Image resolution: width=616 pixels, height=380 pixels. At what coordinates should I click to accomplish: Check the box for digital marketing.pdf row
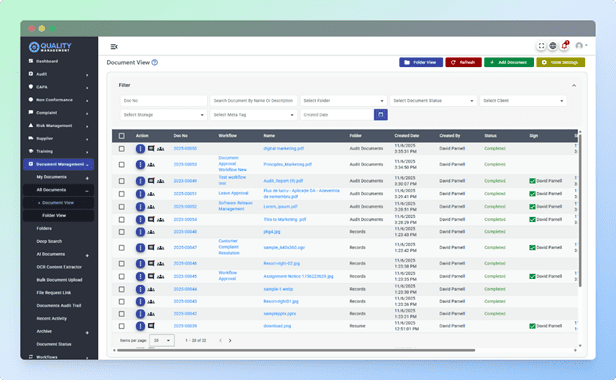[x=122, y=149]
